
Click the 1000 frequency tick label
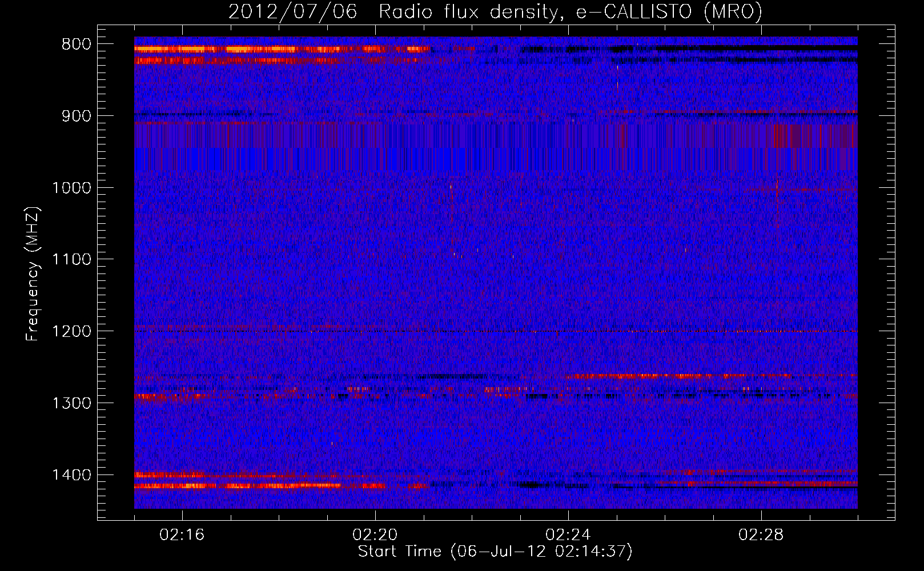[71, 188]
